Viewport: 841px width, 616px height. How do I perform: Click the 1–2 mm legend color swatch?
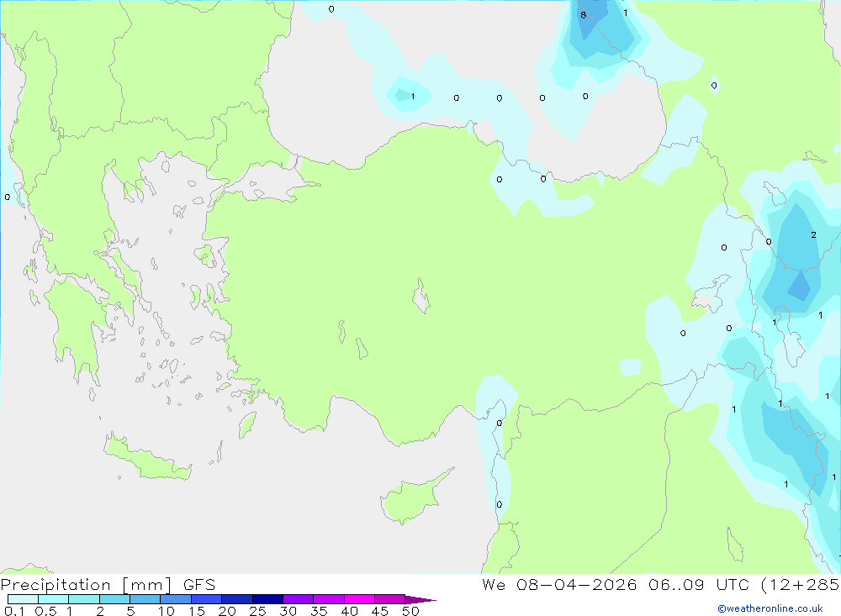(84, 599)
